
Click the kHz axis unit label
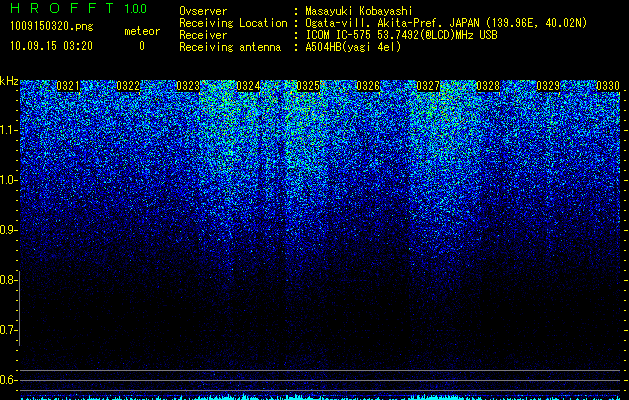click(x=9, y=81)
